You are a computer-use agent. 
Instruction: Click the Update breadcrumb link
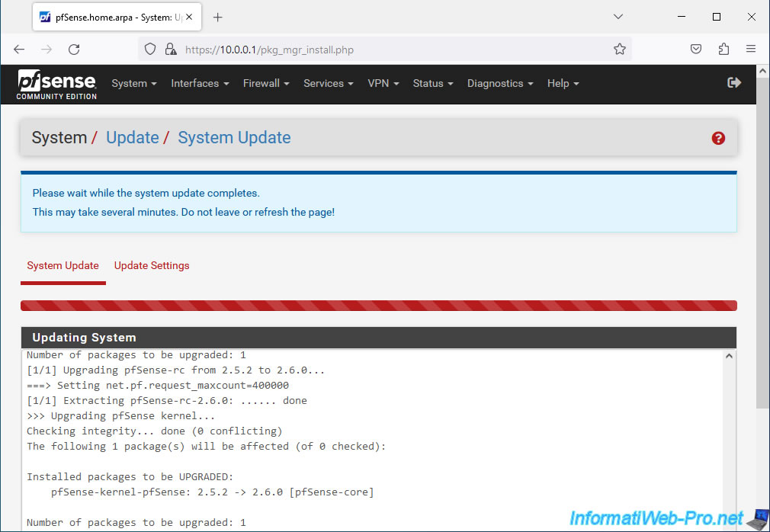point(133,137)
